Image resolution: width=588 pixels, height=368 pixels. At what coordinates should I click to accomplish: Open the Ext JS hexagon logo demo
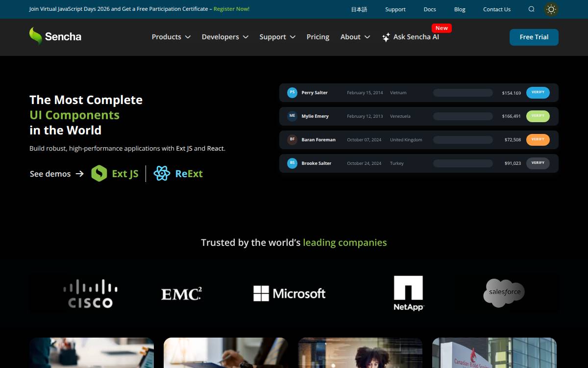(x=99, y=173)
